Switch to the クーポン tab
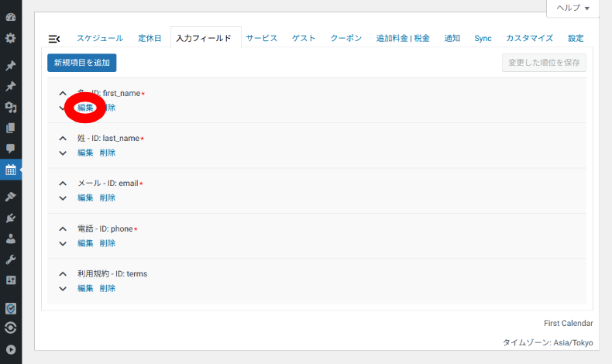The height and width of the screenshot is (364, 612). pyautogui.click(x=346, y=38)
